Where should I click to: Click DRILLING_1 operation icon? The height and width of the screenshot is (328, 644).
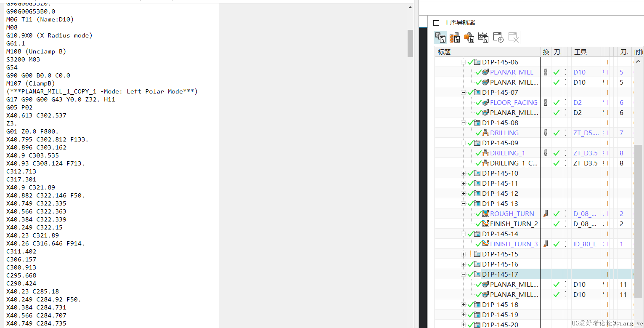pos(485,153)
